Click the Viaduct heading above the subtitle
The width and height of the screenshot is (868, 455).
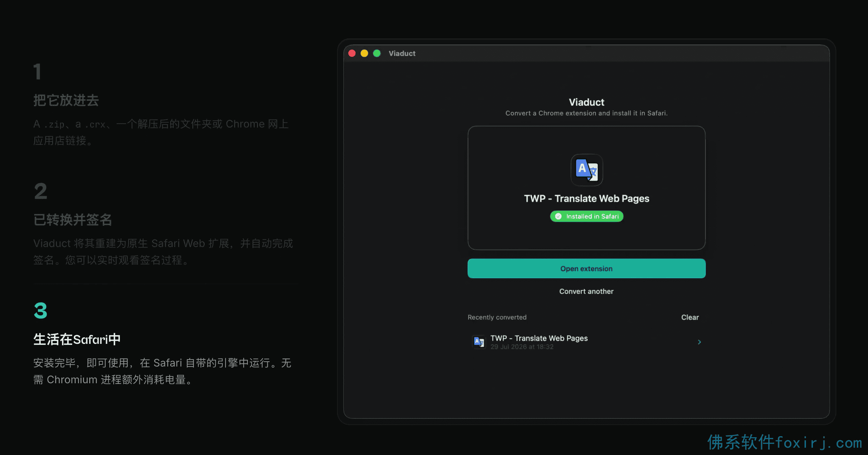click(587, 102)
